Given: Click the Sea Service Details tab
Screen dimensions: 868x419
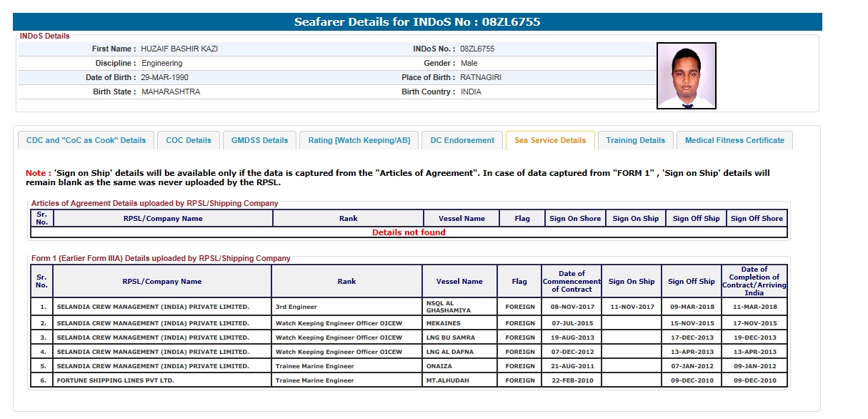Looking at the screenshot, I should click(x=549, y=140).
